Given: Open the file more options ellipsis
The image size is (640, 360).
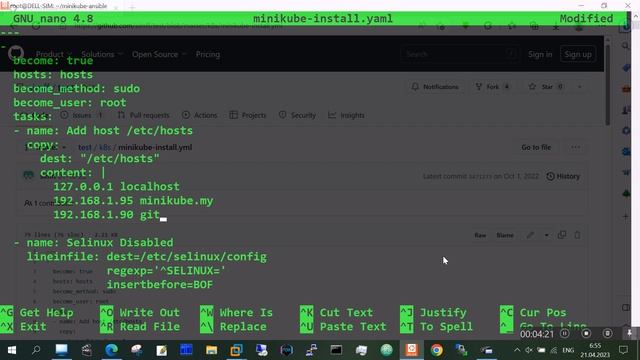Looking at the screenshot, I should [x=576, y=147].
